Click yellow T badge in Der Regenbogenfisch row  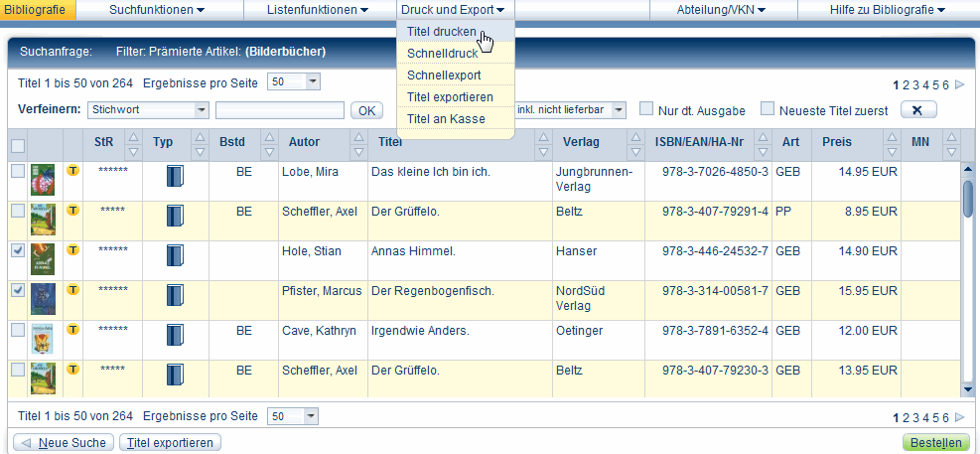click(x=72, y=290)
